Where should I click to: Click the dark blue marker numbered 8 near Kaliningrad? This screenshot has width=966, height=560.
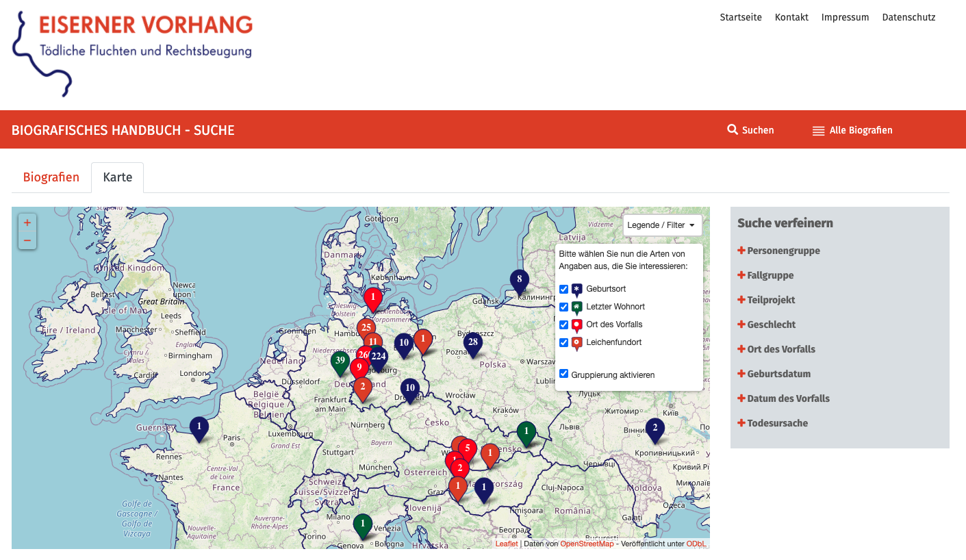click(x=519, y=281)
